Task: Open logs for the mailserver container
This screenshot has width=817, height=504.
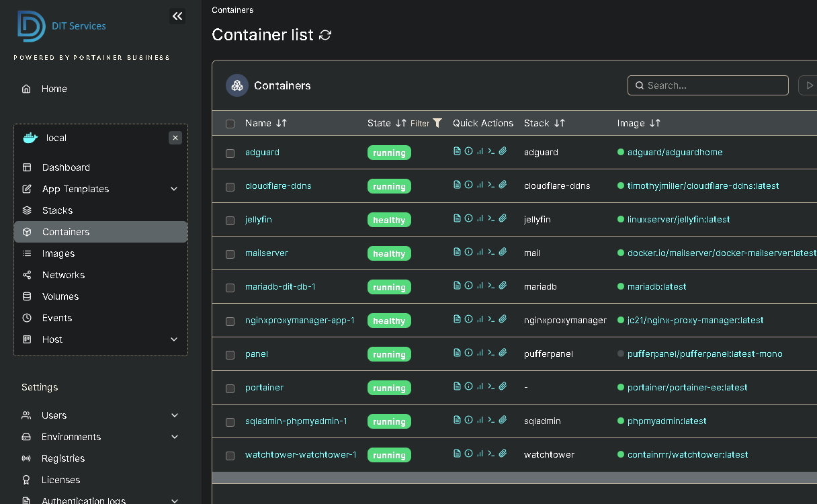Action: tap(458, 252)
